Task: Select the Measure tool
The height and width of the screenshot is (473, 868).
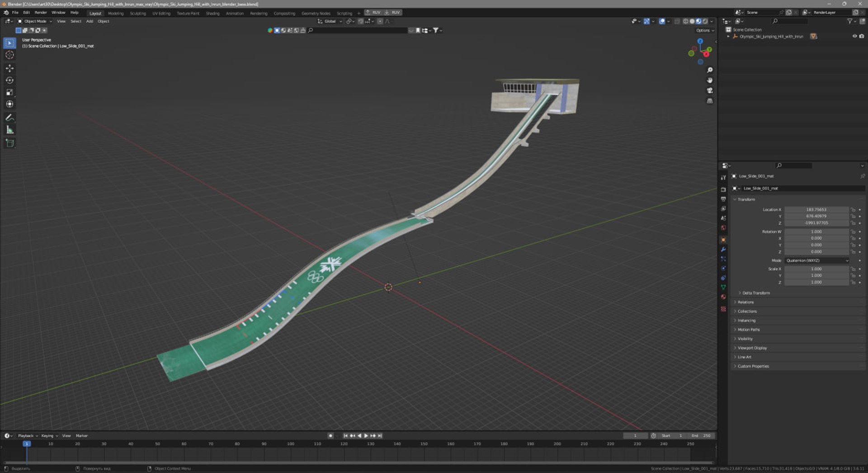Action: tap(9, 130)
